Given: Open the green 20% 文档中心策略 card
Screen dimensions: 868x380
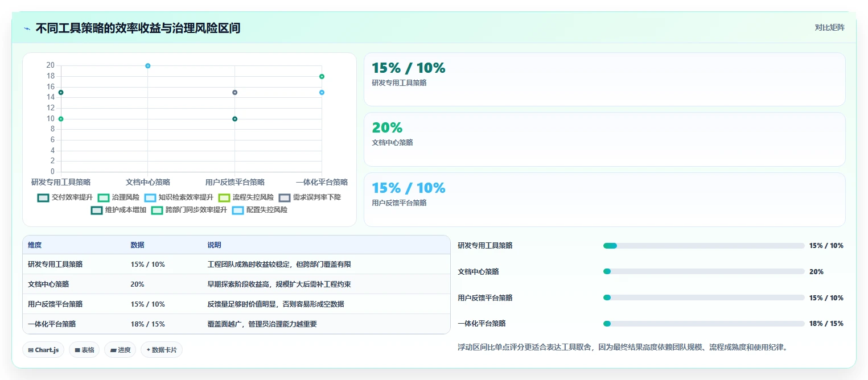Looking at the screenshot, I should coord(604,139).
